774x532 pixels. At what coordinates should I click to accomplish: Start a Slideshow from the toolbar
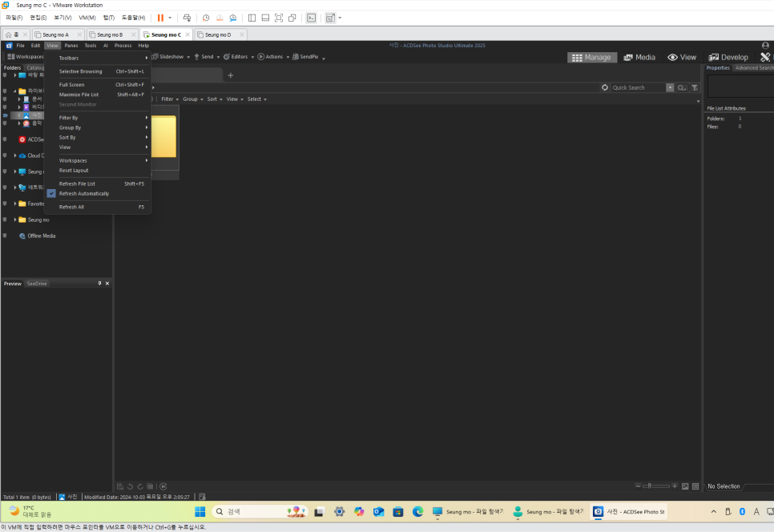click(x=169, y=56)
